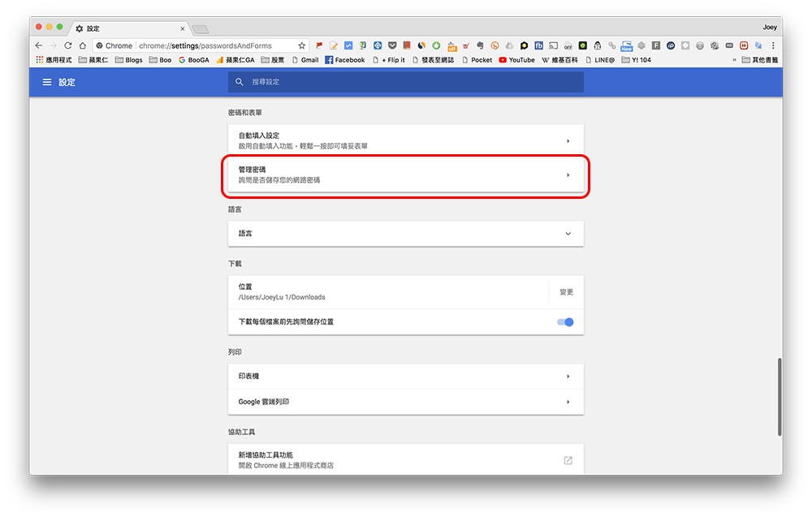Close the 設定 tab with its X

(182, 29)
